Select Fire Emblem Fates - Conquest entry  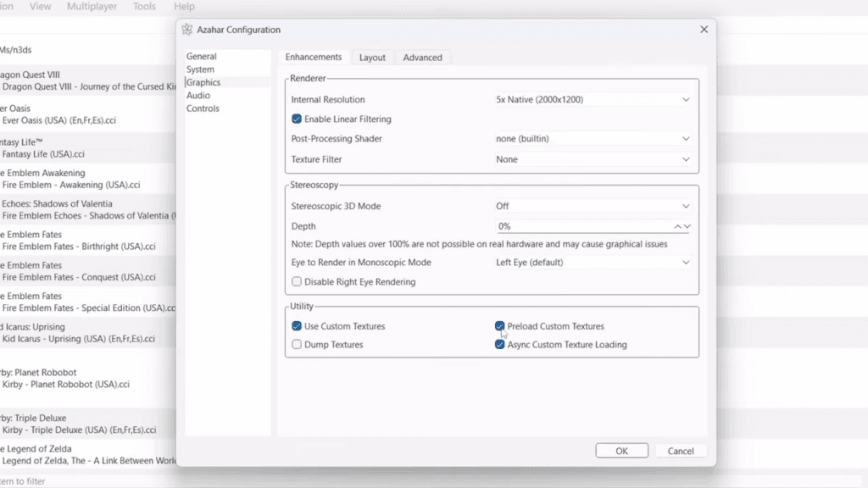pyautogui.click(x=87, y=271)
